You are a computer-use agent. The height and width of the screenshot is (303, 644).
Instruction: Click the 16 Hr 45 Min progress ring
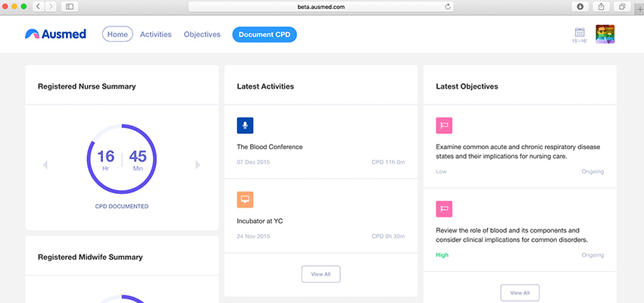121,159
